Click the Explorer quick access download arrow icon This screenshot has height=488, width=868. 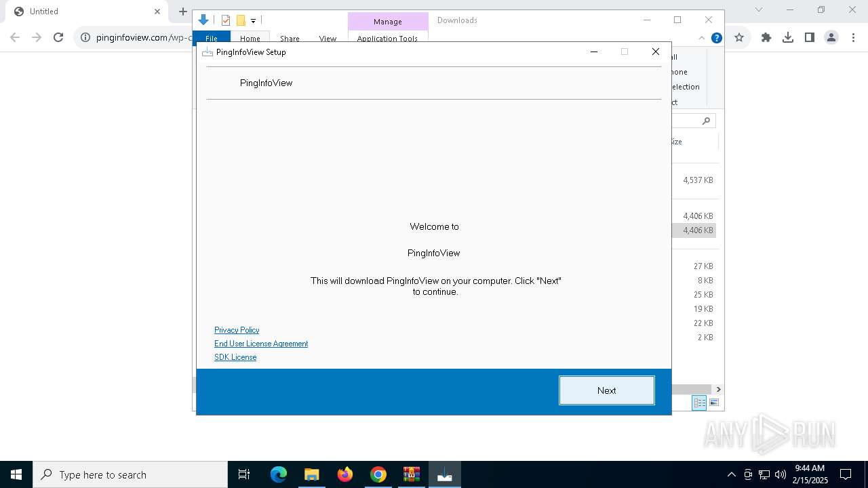[x=203, y=20]
